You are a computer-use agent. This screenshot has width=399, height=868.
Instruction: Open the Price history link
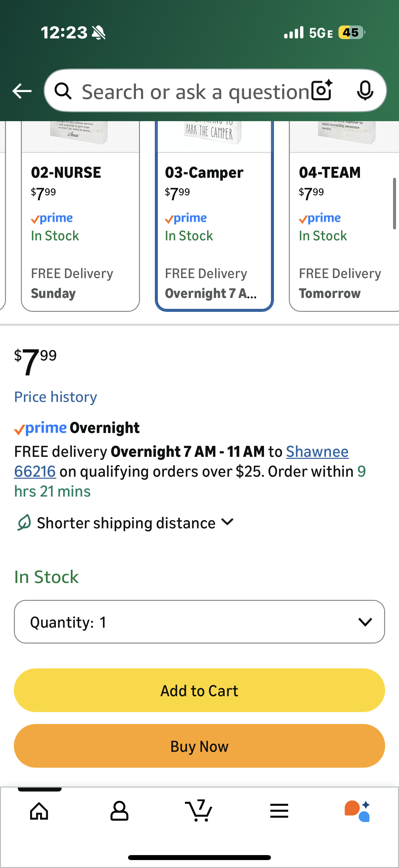[x=56, y=397]
